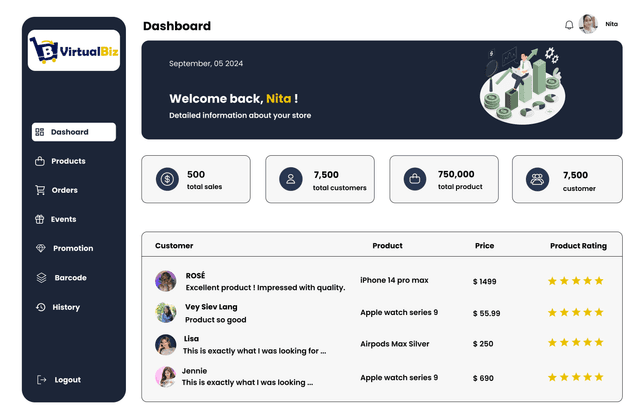The image size is (640, 414).
Task: Click the Product column header
Action: [387, 245]
